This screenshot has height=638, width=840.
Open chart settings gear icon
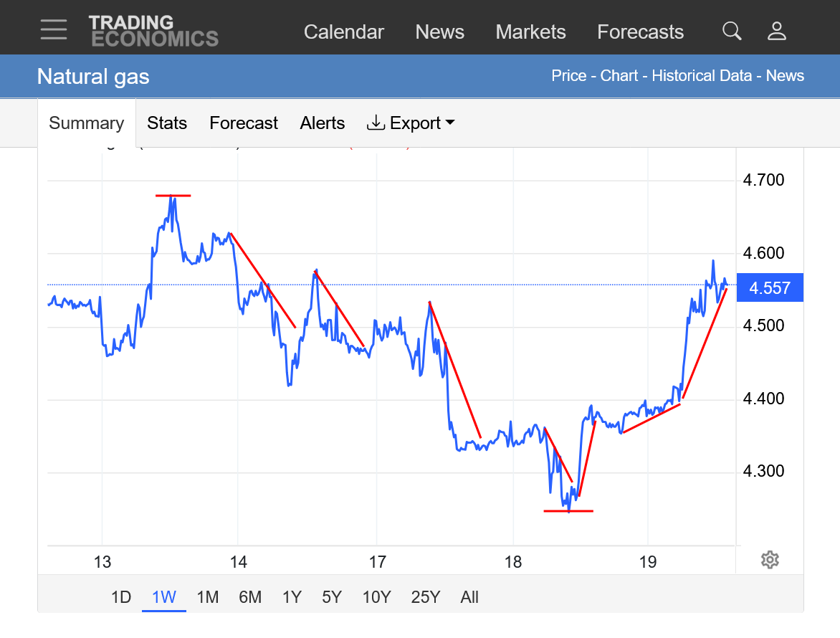point(770,560)
